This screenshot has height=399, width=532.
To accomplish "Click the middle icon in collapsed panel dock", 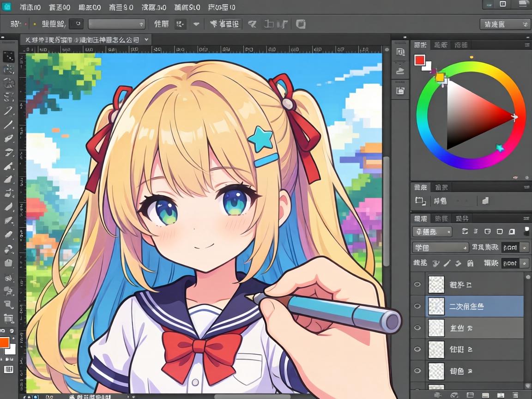I will tap(400, 71).
